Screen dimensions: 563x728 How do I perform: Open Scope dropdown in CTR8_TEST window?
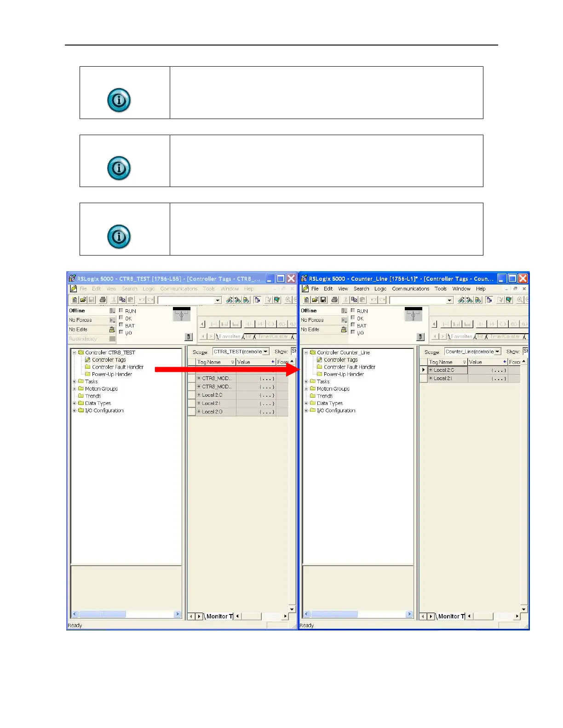tap(266, 352)
